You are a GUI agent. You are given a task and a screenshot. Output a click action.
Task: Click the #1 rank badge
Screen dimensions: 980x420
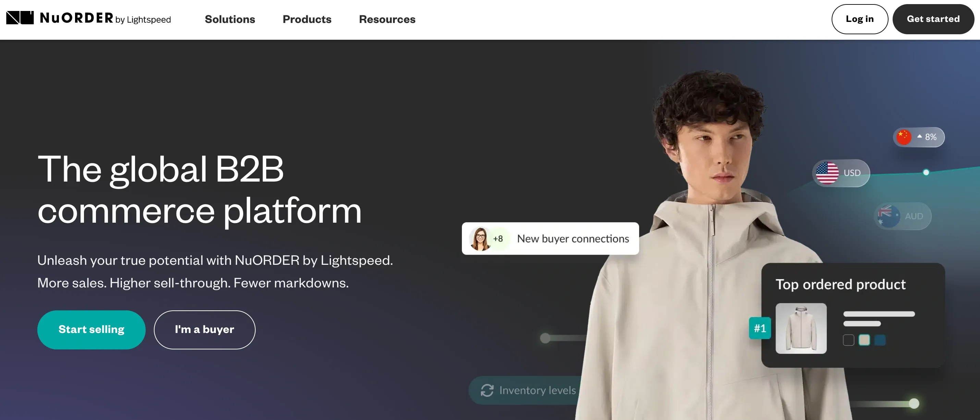pos(760,328)
